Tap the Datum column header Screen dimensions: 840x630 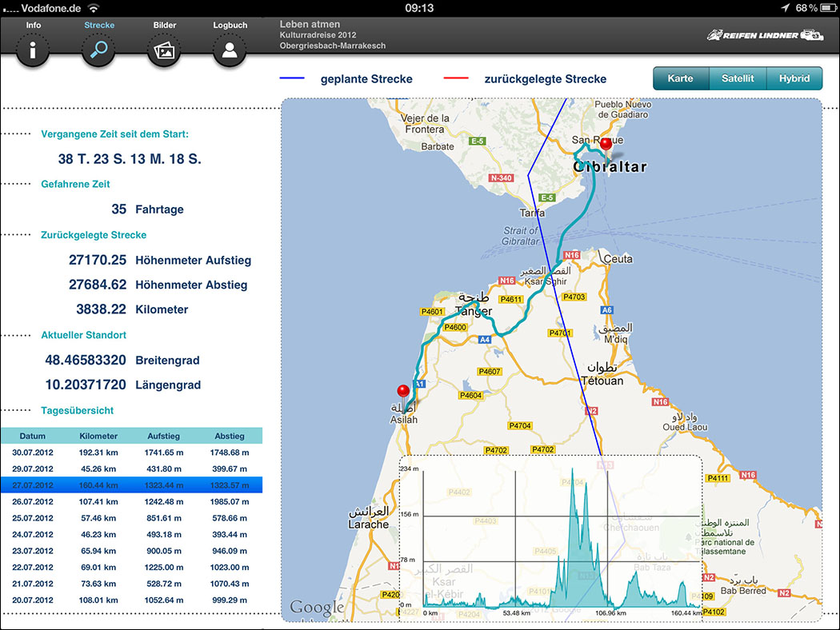(33, 436)
